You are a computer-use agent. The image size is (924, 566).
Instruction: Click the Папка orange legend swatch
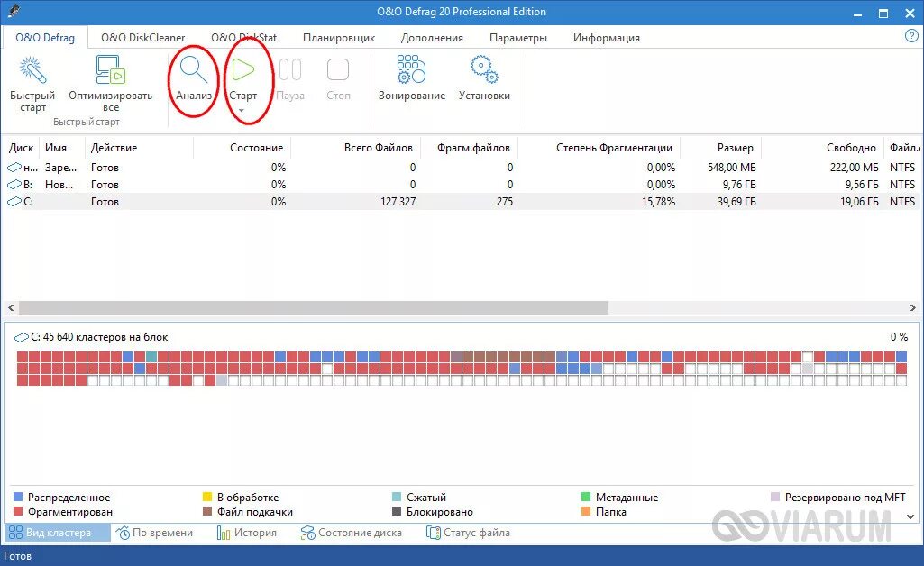click(x=586, y=512)
